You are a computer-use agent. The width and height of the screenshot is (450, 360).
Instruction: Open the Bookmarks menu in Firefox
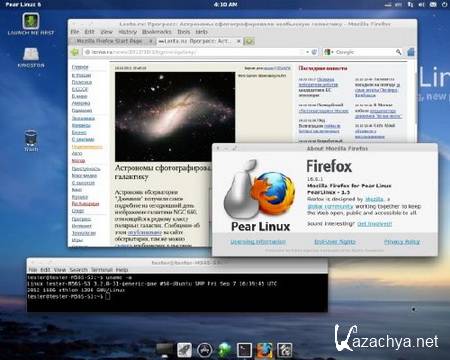pyautogui.click(x=157, y=32)
